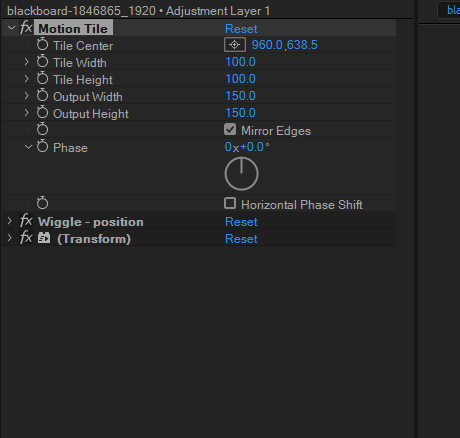Toggle the Wiggle - position fx switch
This screenshot has height=438, width=460.
point(26,221)
